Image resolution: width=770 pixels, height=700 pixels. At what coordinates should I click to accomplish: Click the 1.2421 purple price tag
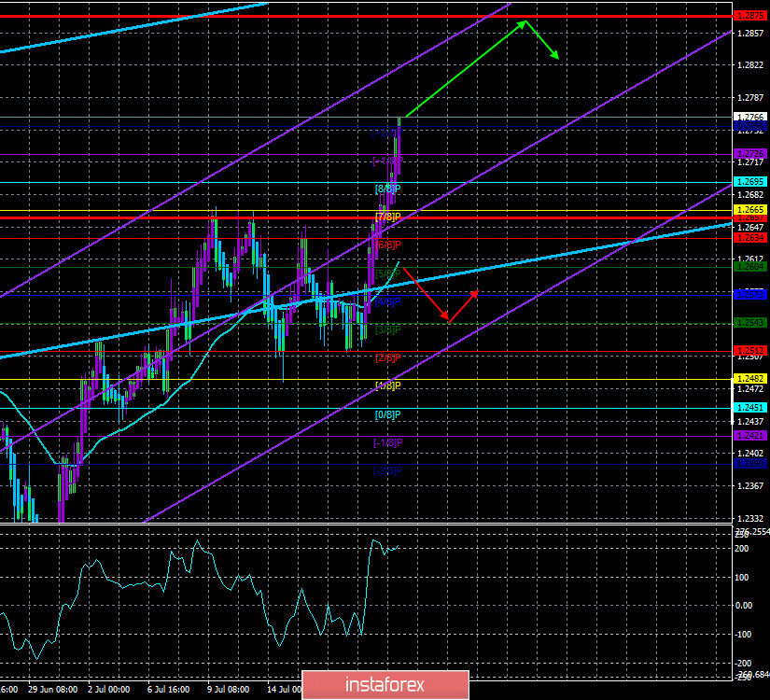pyautogui.click(x=749, y=435)
